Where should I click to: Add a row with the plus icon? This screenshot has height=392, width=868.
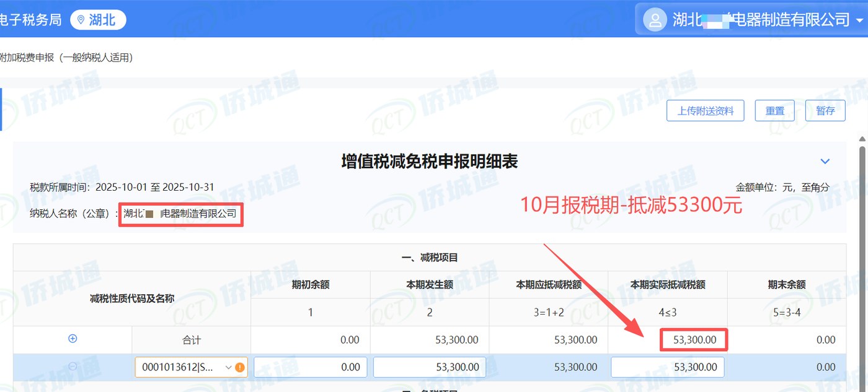[73, 339]
